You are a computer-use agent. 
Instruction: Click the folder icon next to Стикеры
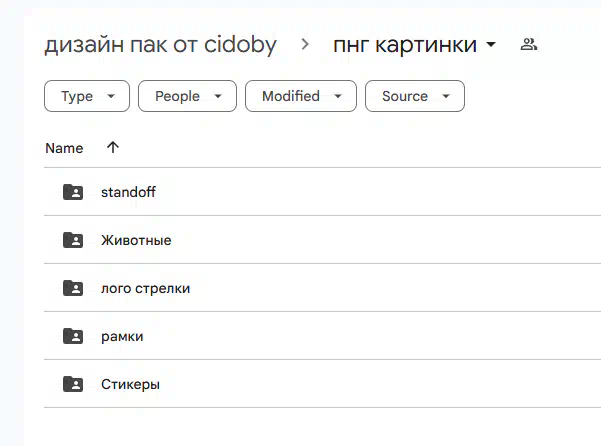(73, 384)
